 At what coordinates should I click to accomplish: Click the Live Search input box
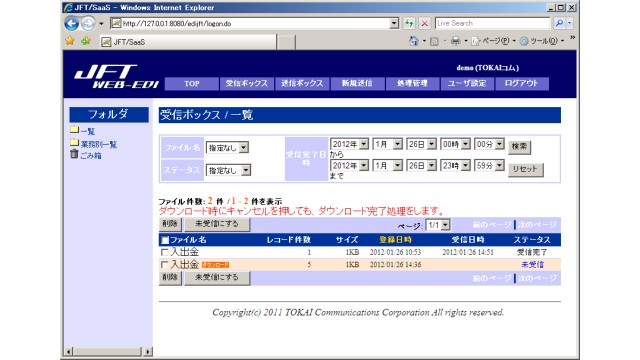tap(493, 23)
